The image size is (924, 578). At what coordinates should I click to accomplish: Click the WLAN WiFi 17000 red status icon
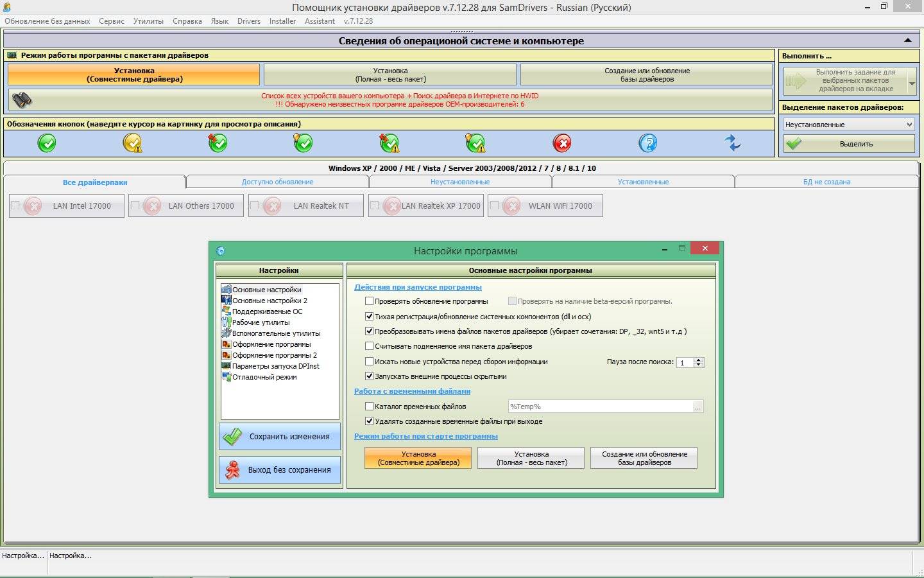tap(511, 206)
